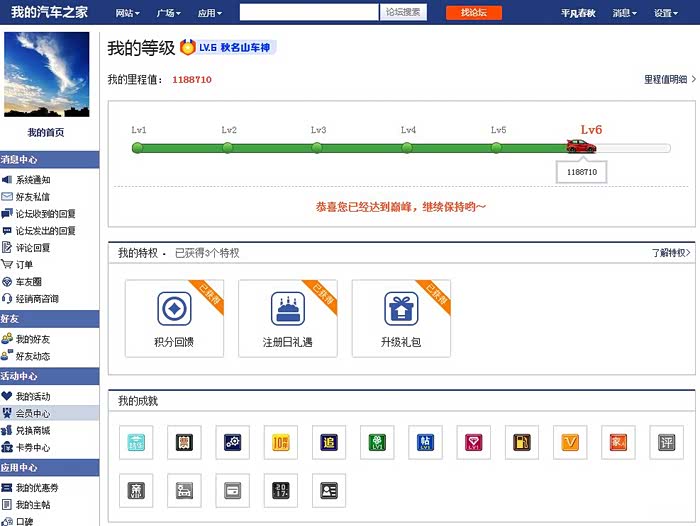The height and width of the screenshot is (526, 700).
Task: Click the 10年 anniversary achievement badge
Action: click(281, 441)
